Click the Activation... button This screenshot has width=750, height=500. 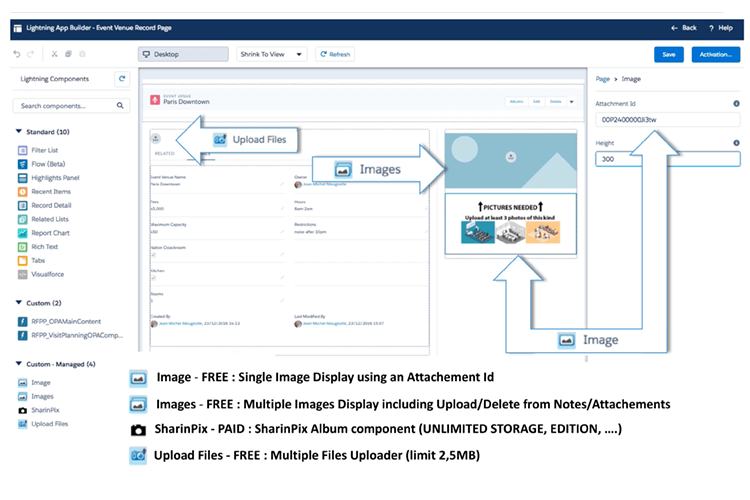(716, 54)
